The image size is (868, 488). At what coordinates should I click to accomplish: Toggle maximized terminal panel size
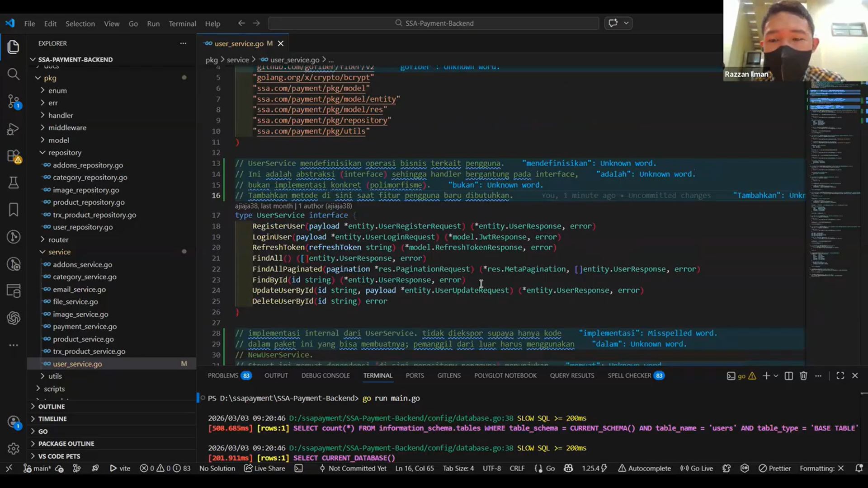click(x=840, y=376)
